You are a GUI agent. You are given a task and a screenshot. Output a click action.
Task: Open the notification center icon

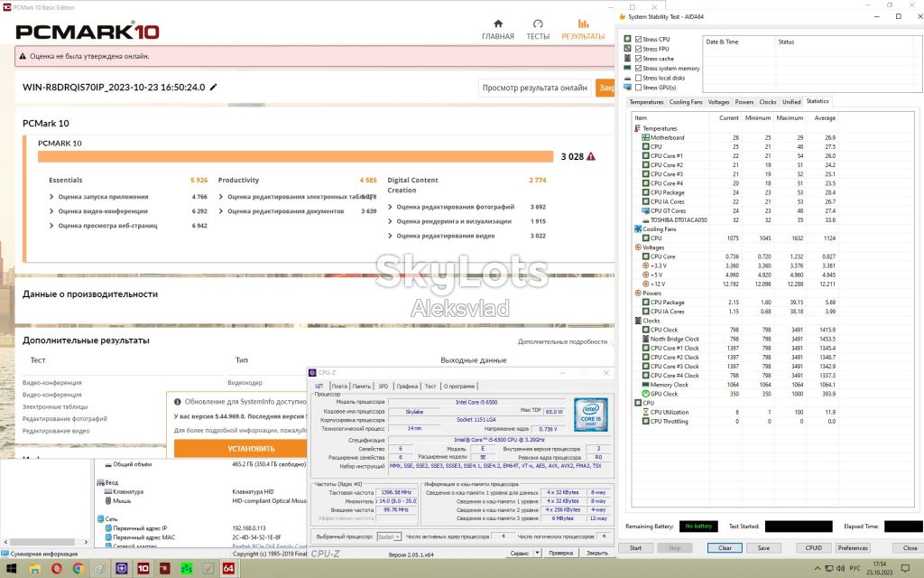click(x=906, y=569)
